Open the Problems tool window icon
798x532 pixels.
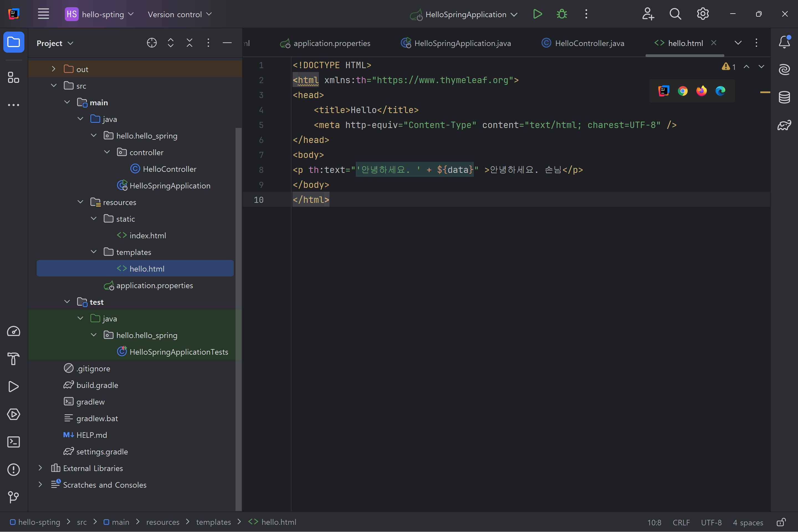(14, 470)
